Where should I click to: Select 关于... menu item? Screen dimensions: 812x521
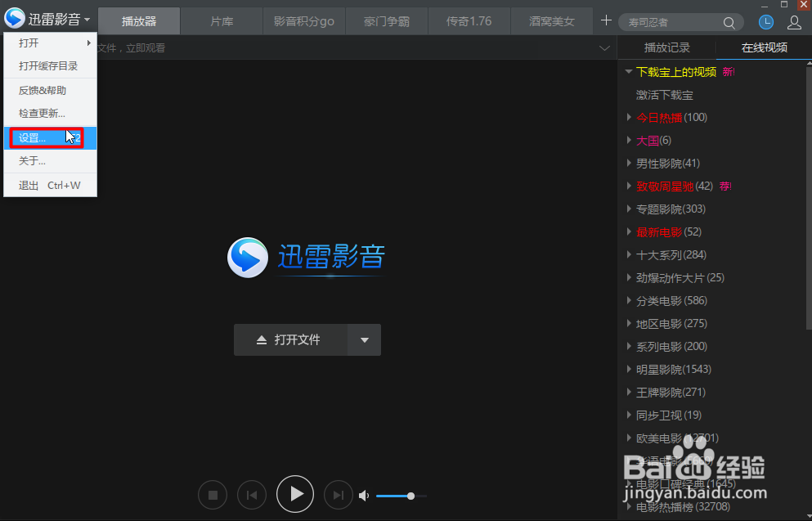tap(50, 161)
